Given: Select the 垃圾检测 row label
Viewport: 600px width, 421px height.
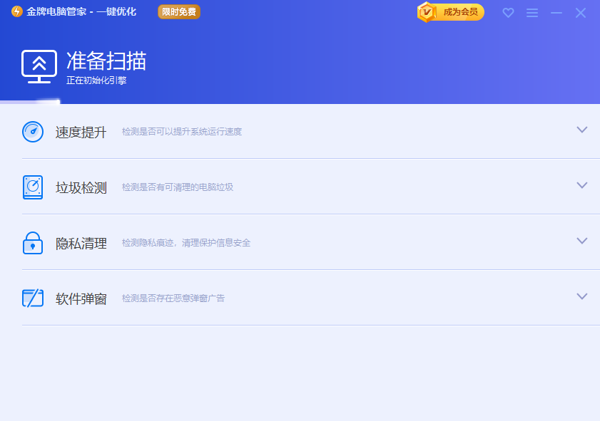Looking at the screenshot, I should pyautogui.click(x=81, y=187).
